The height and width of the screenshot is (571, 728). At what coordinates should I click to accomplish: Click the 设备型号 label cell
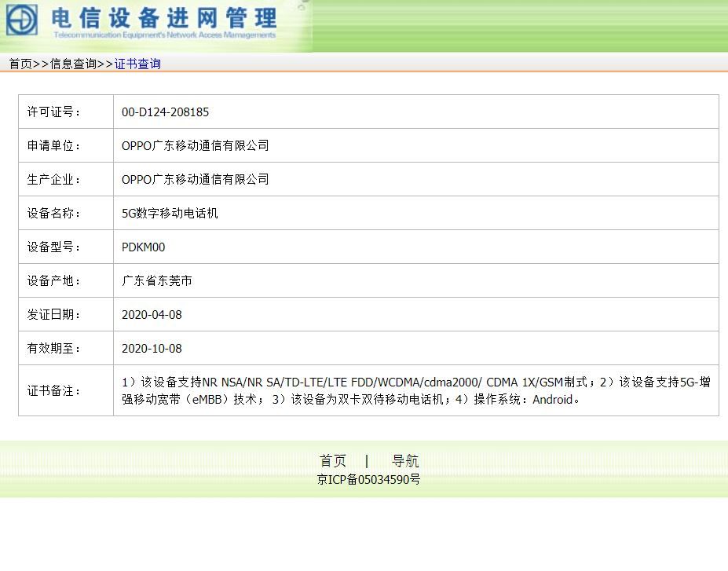pos(66,247)
